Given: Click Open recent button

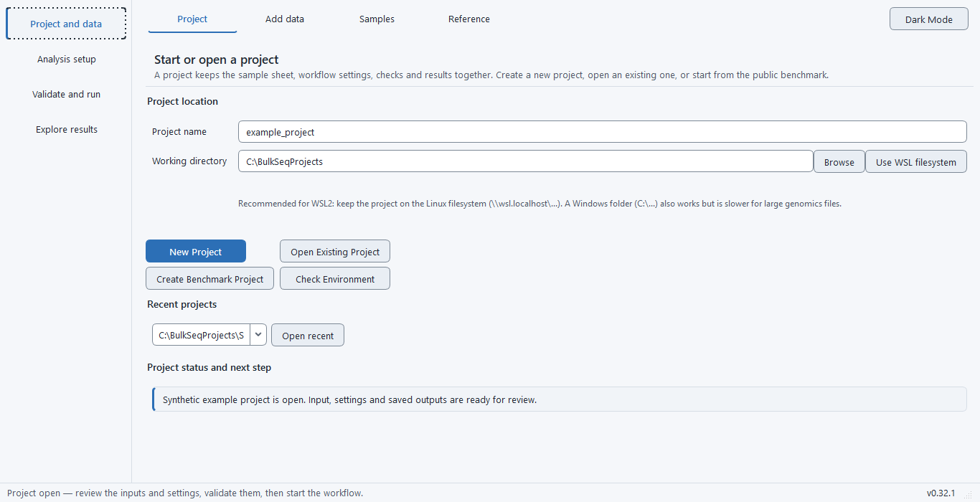Looking at the screenshot, I should pyautogui.click(x=308, y=336).
